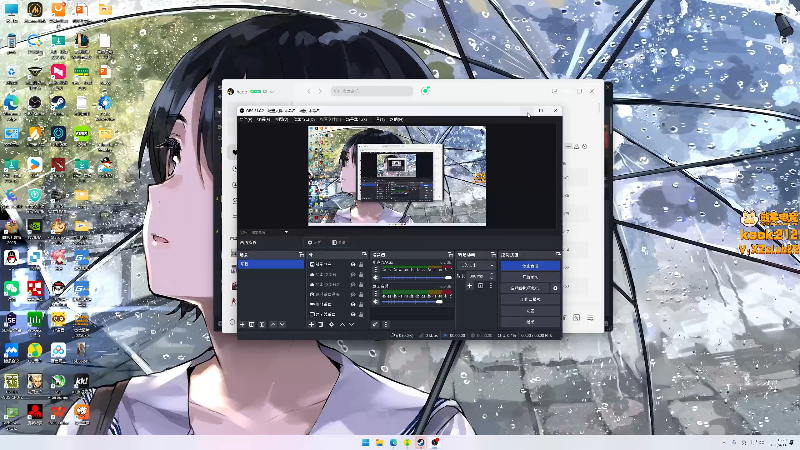Move selected scene down
Image resolution: width=800 pixels, height=450 pixels.
tap(282, 324)
